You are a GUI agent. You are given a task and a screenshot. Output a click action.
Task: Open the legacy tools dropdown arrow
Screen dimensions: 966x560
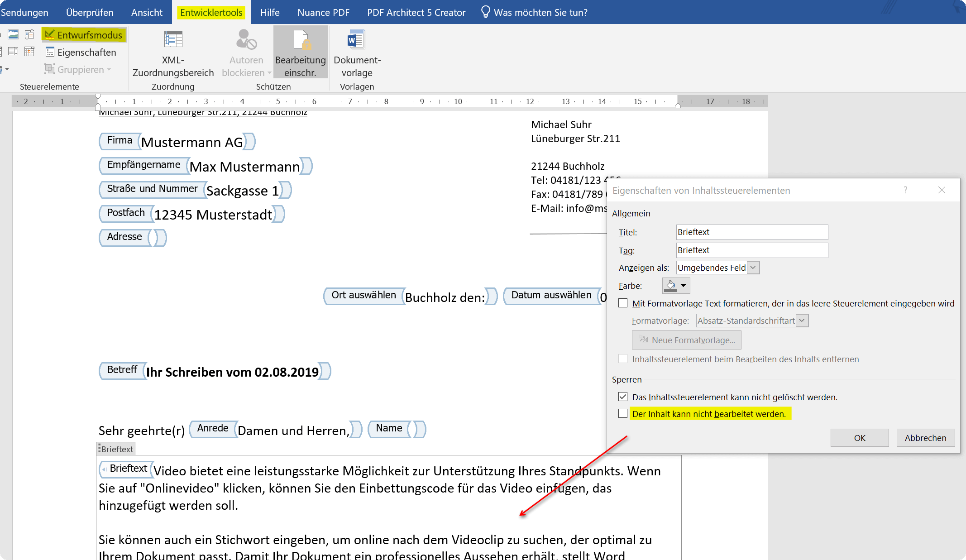pos(7,69)
